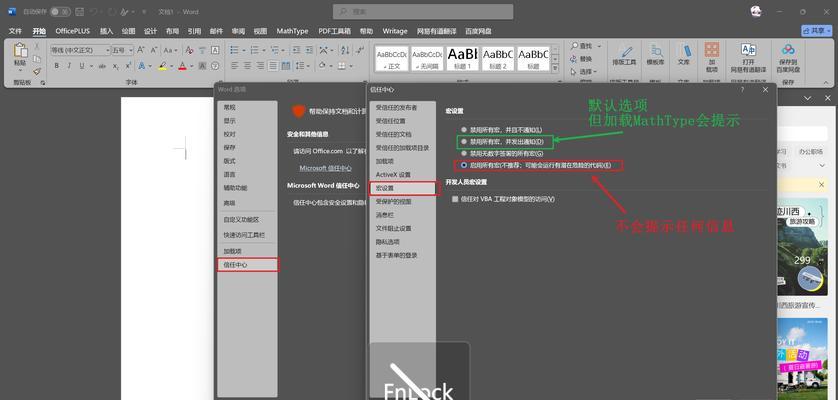Check 信任对 VBA 工程对象模型的访问

455,199
